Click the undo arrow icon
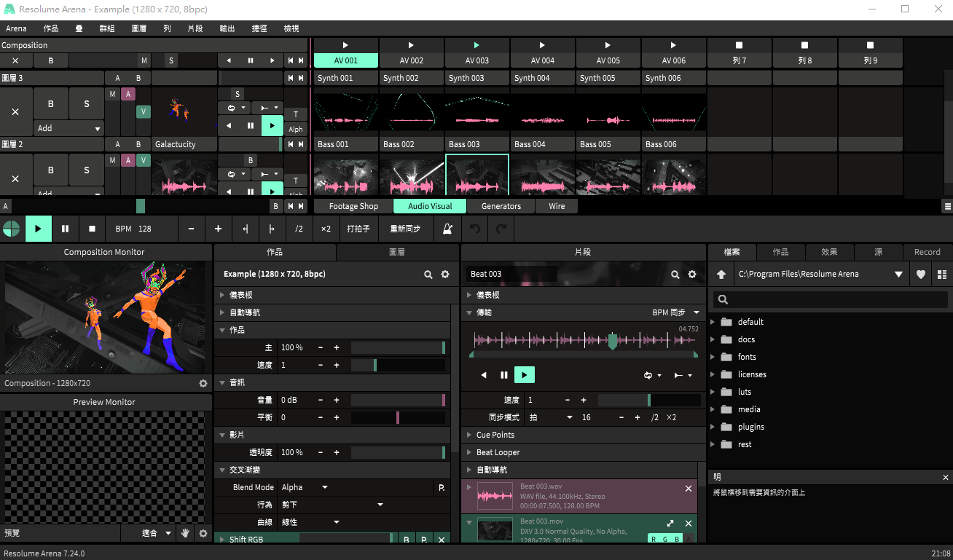 coord(475,229)
